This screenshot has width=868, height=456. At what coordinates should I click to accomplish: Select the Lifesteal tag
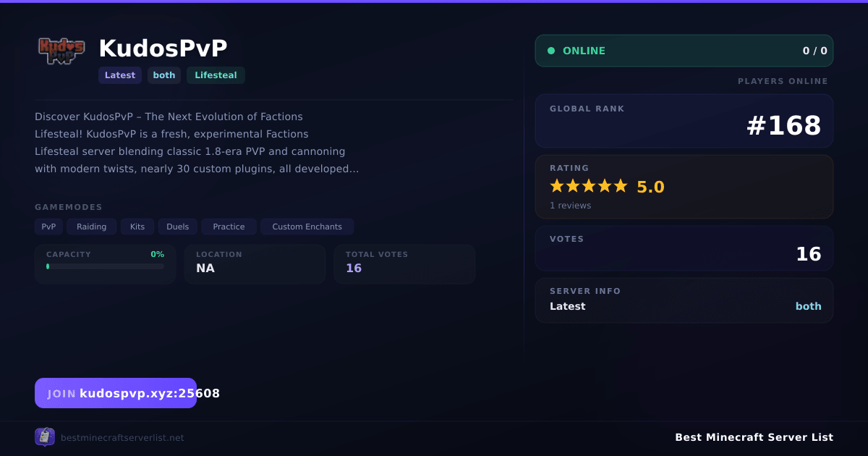pos(216,75)
